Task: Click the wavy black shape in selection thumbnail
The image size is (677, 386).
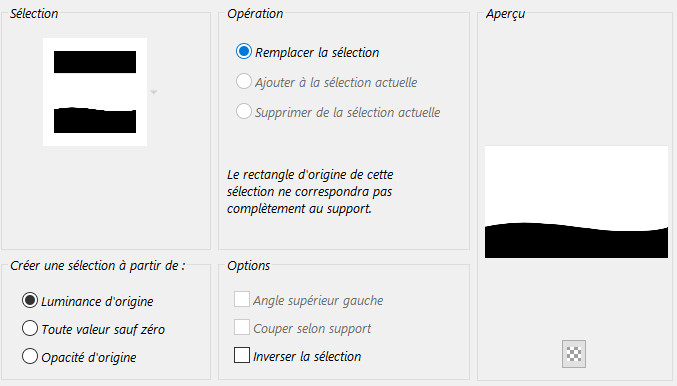Action: coord(95,120)
